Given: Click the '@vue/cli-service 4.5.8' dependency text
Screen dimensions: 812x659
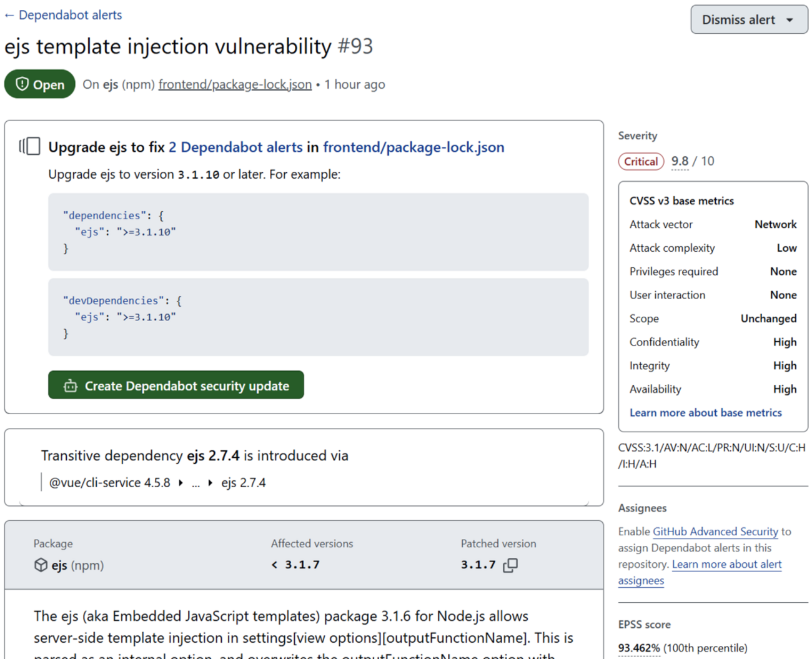Looking at the screenshot, I should point(109,483).
